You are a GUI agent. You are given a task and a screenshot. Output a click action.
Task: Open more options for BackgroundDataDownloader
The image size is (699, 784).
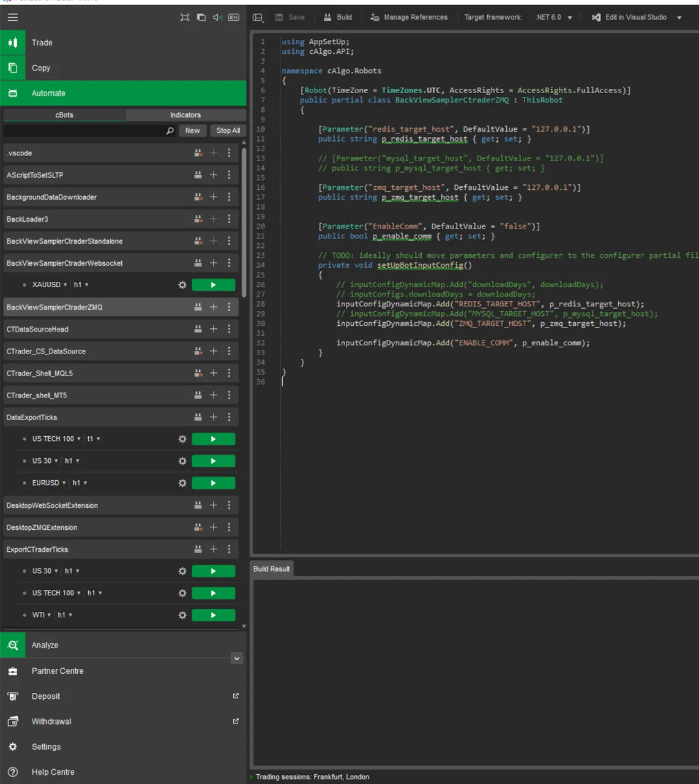point(229,197)
